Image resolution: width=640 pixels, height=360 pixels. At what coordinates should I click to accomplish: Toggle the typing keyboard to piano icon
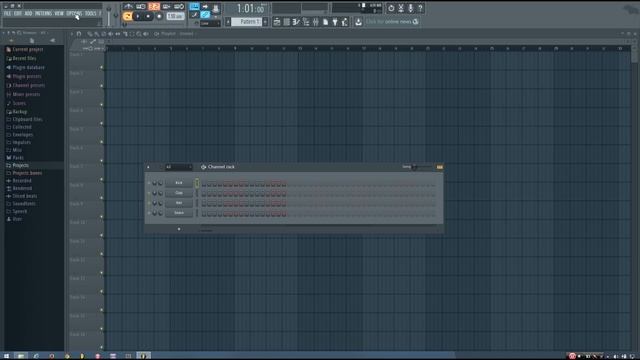coord(194,7)
